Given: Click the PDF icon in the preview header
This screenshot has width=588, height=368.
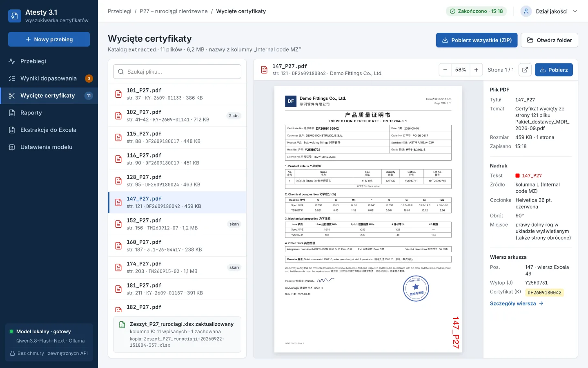Looking at the screenshot, I should 264,70.
